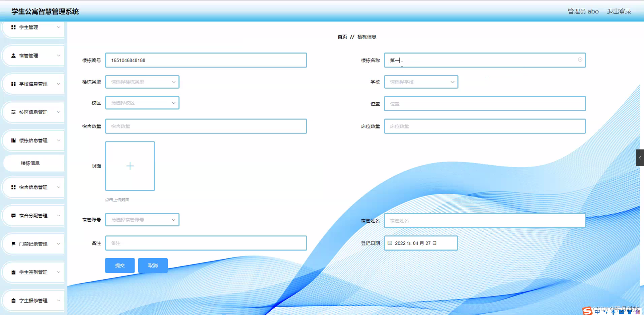Open the 校区信息管理 sidebar icon

click(13, 112)
